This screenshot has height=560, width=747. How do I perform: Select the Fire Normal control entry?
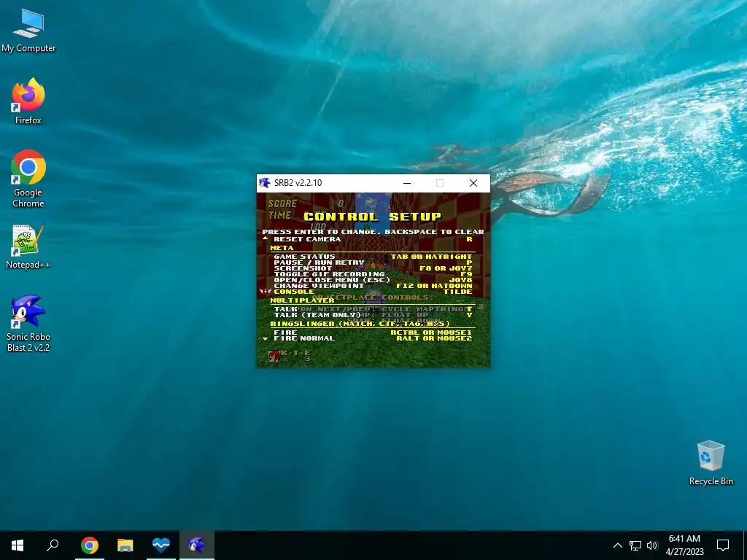pyautogui.click(x=304, y=338)
